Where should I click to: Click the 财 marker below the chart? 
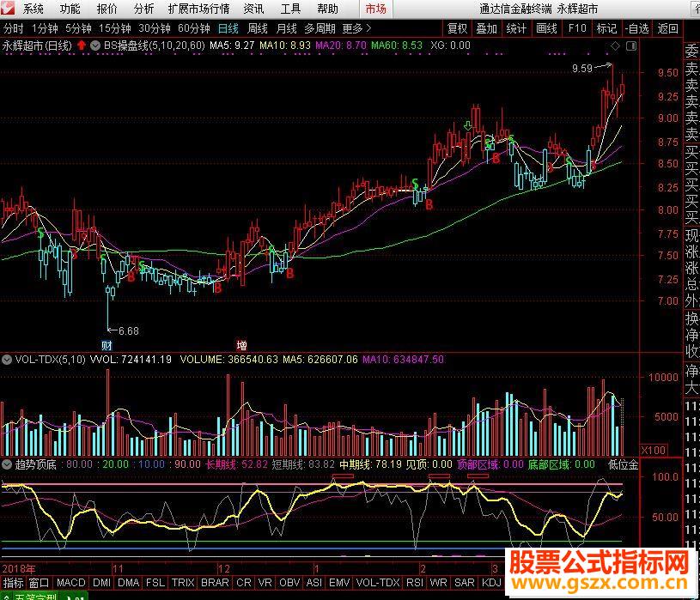(x=107, y=345)
